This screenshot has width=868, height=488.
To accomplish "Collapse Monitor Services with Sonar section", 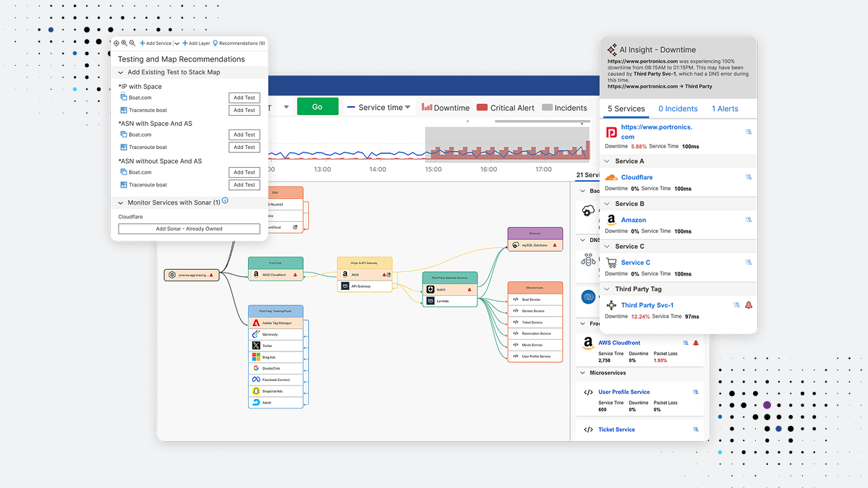I will click(x=121, y=203).
